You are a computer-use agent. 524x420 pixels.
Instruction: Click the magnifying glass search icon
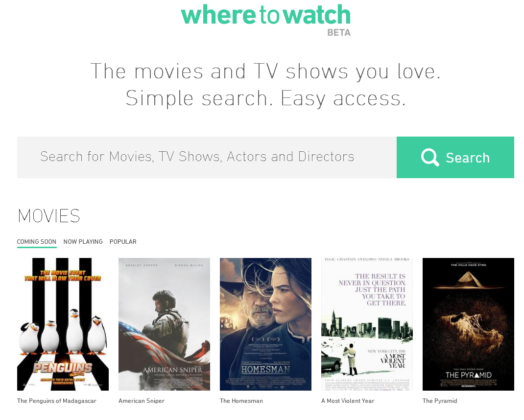[430, 157]
